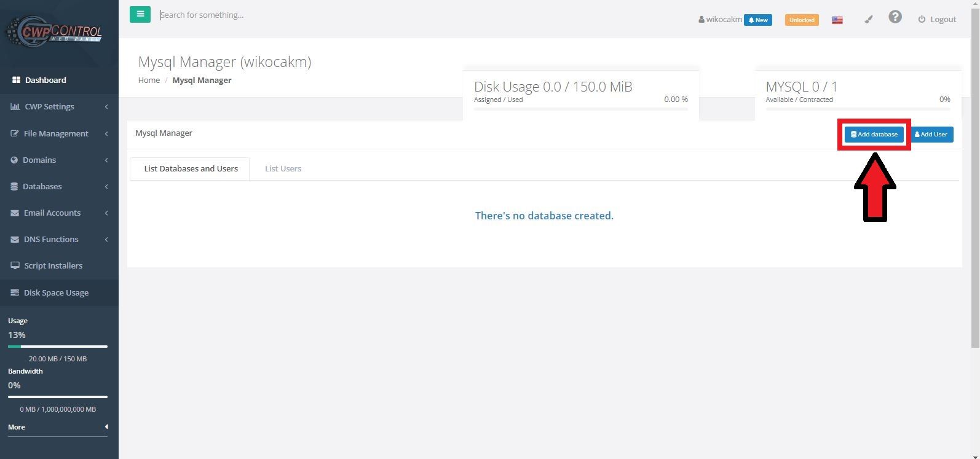Screen dimensions: 980x459
Task: Toggle the green hamburger sidebar menu button
Action: [140, 14]
